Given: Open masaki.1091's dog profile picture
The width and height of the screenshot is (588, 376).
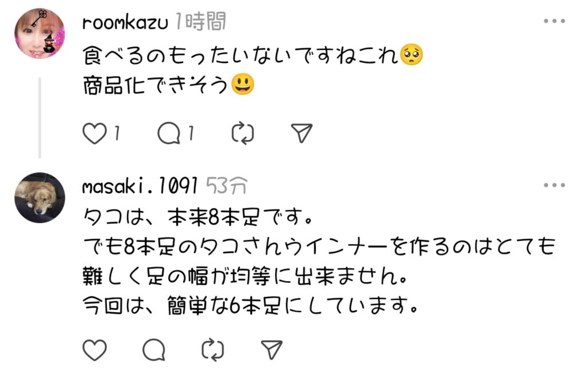Looking at the screenshot, I should [x=40, y=197].
